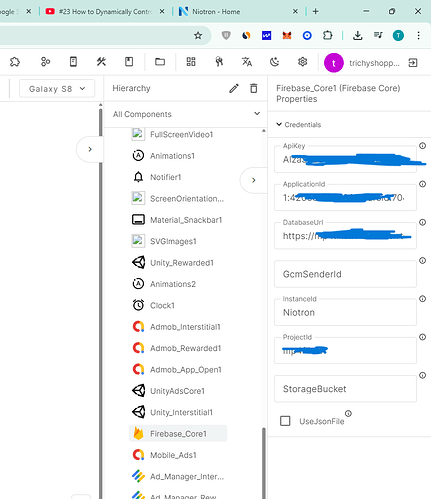
Task: Click the GcmSenderId input field
Action: coord(345,274)
